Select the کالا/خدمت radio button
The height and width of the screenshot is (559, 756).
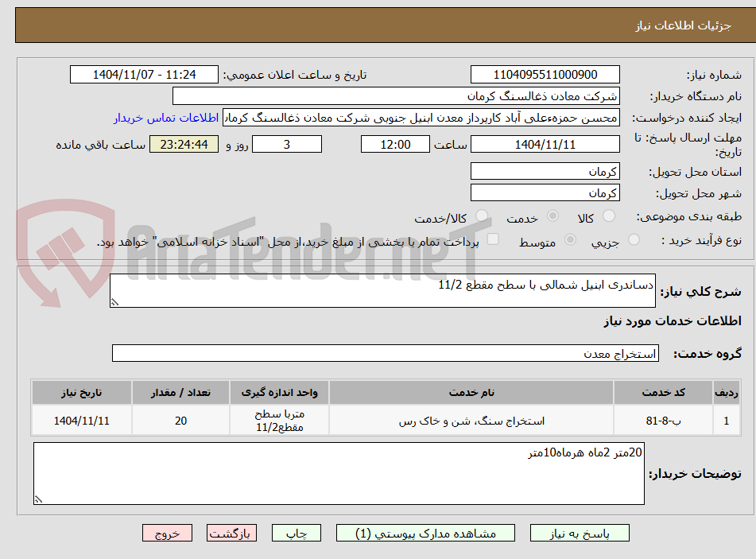click(481, 216)
